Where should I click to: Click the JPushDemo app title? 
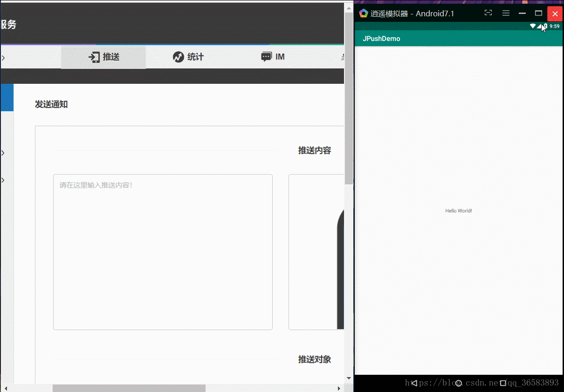tap(381, 39)
